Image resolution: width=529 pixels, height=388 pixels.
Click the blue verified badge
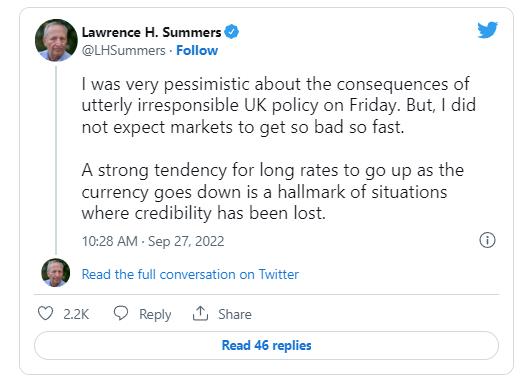232,32
